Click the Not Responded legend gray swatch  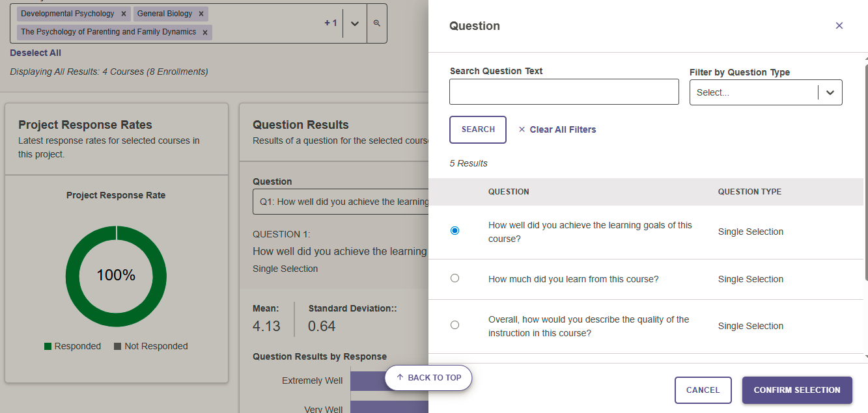pos(117,347)
